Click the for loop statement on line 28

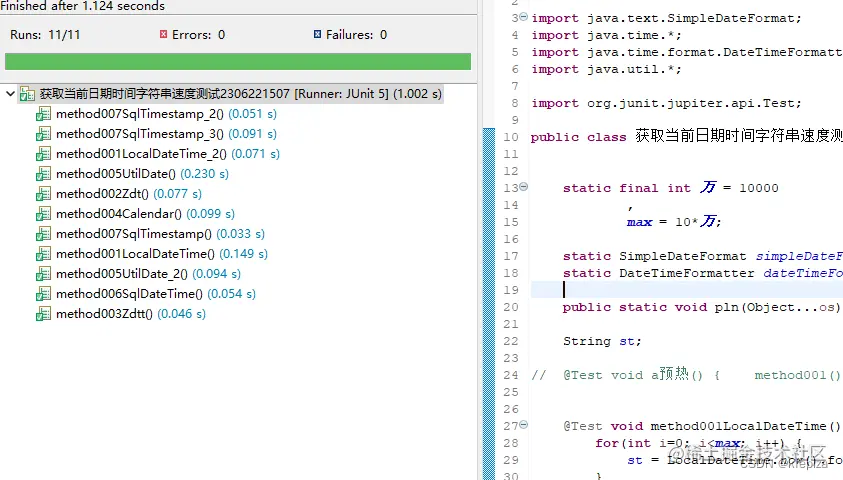pos(699,443)
